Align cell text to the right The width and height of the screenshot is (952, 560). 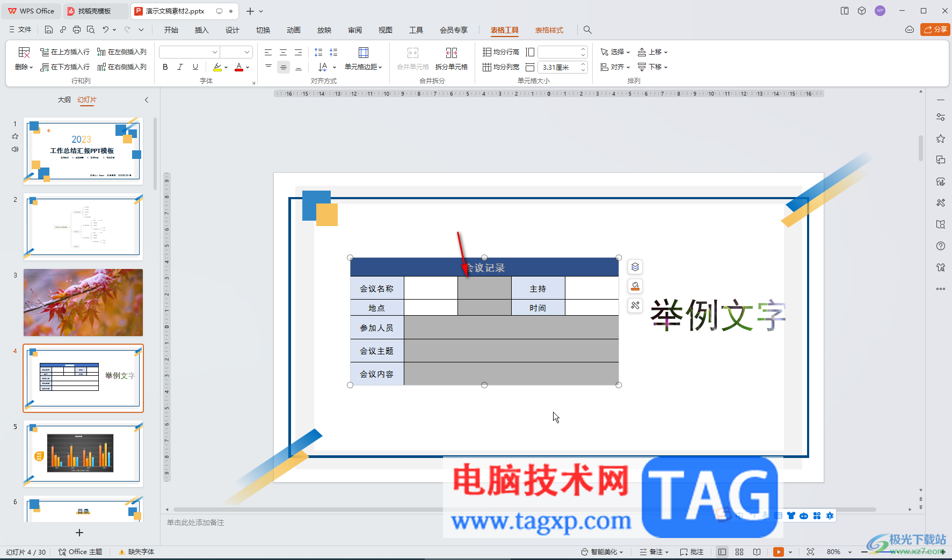pos(299,52)
